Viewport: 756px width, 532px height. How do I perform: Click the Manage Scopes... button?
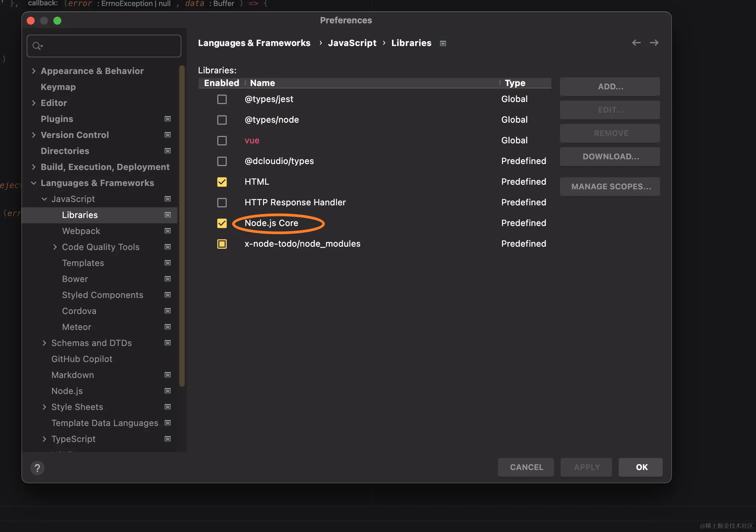(610, 187)
